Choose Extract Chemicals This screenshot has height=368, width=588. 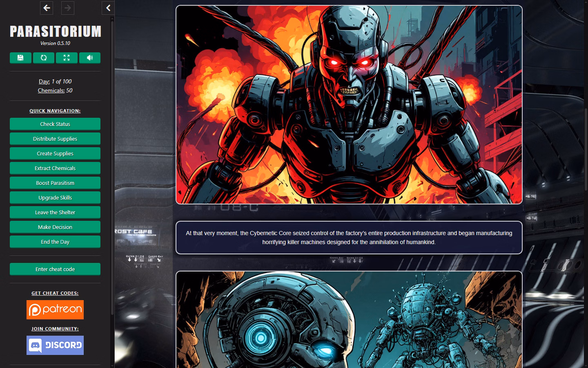(55, 168)
